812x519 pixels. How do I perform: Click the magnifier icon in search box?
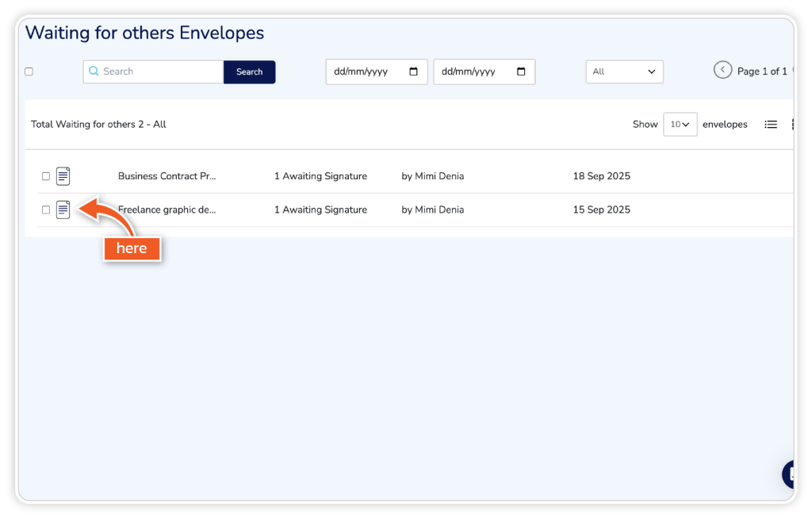coord(94,71)
